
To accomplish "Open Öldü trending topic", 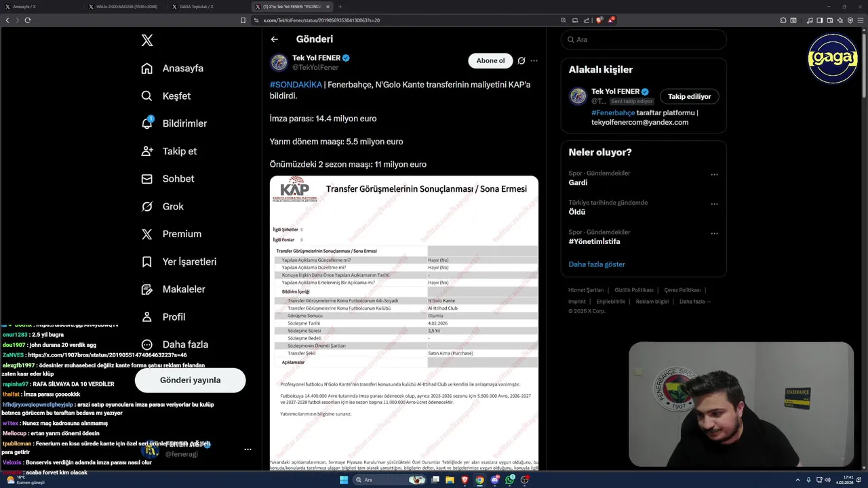I will point(576,211).
